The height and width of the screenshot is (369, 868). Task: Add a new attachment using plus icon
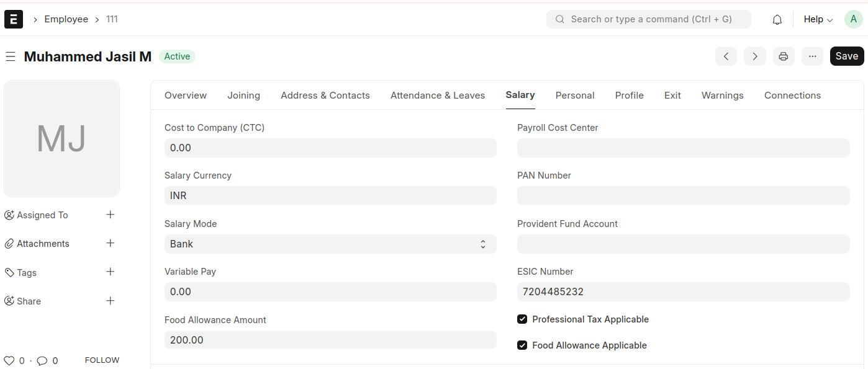[x=111, y=243]
